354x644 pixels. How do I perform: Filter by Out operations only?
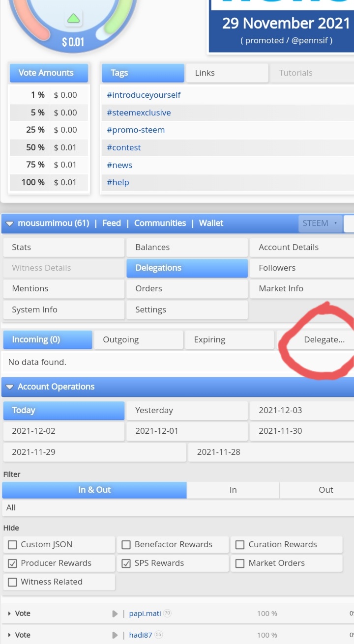pos(317,490)
